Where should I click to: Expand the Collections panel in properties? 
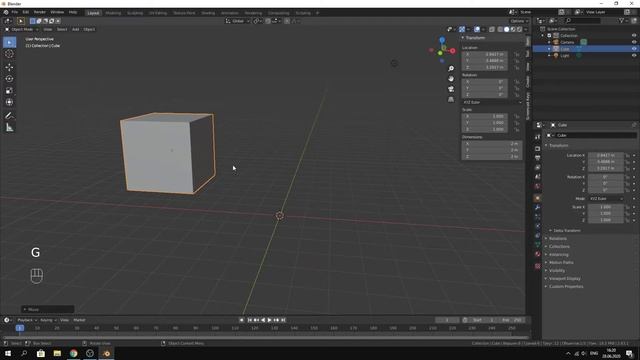click(x=559, y=247)
